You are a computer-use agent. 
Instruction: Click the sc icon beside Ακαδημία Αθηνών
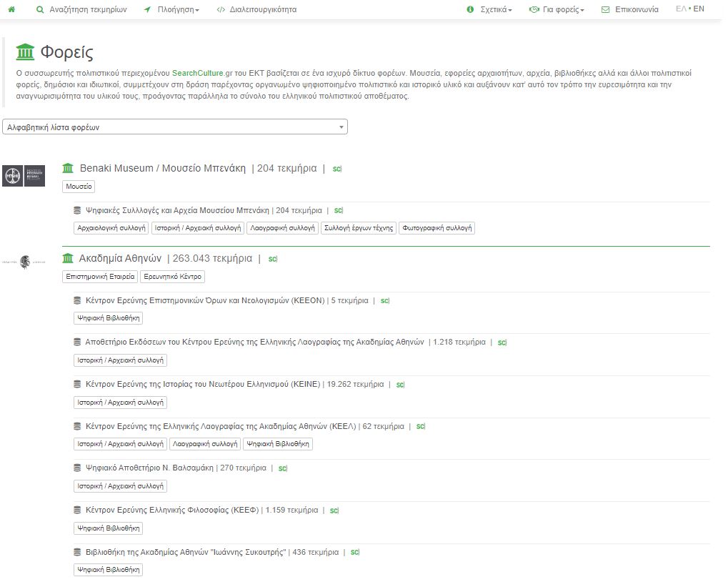pyautogui.click(x=273, y=259)
